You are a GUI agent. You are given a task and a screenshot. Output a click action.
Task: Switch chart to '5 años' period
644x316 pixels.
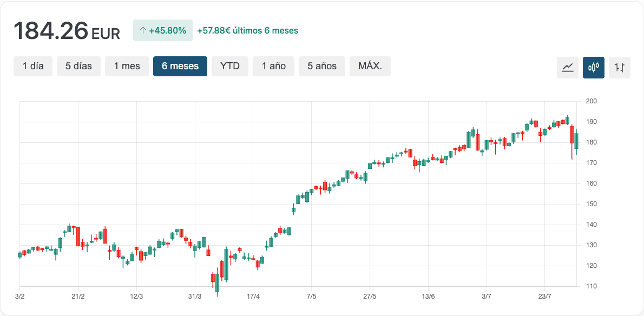click(322, 67)
